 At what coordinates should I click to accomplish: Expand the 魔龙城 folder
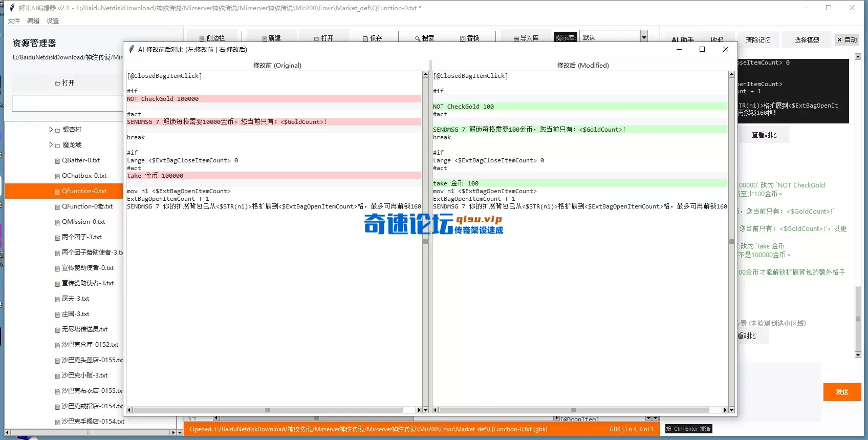click(51, 145)
